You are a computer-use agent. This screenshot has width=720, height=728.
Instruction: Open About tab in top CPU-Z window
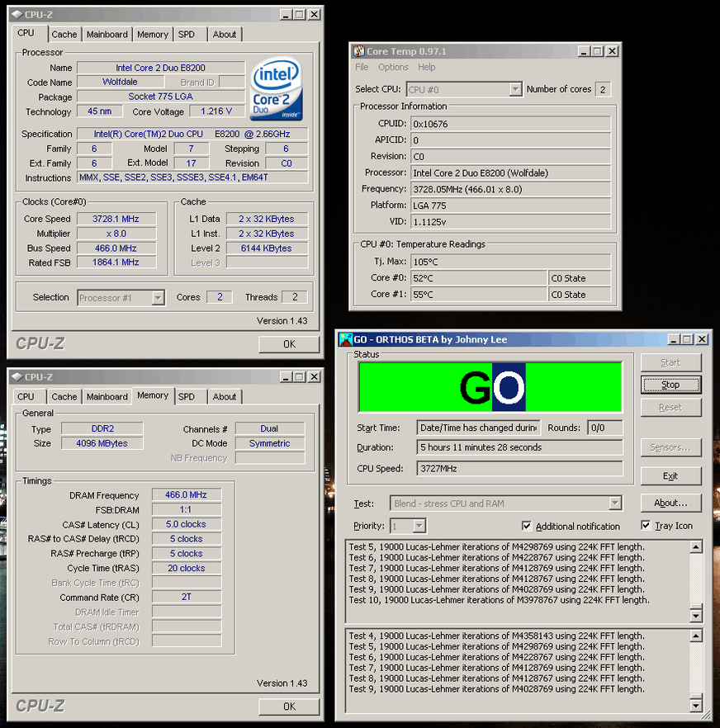tap(225, 35)
